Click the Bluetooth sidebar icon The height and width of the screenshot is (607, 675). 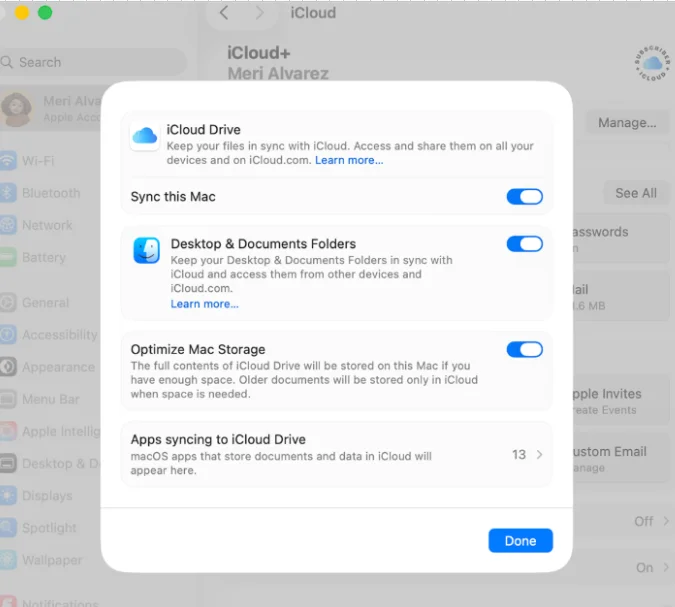8,193
